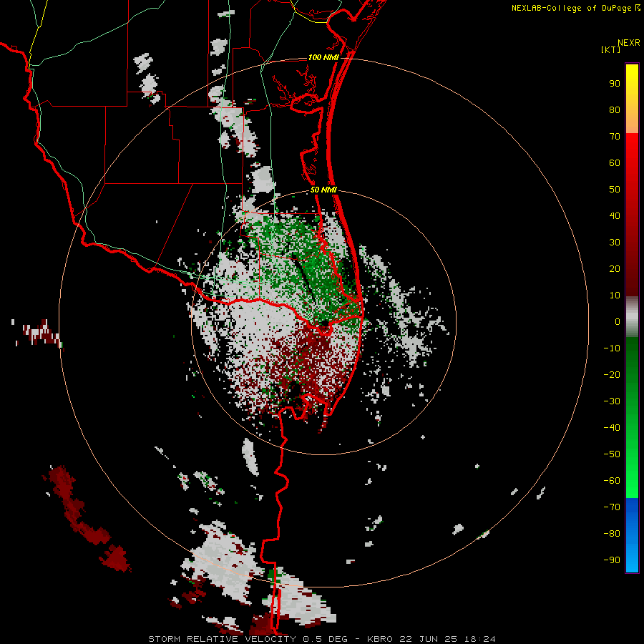Click the yellow top segment of the color bar

632,99
